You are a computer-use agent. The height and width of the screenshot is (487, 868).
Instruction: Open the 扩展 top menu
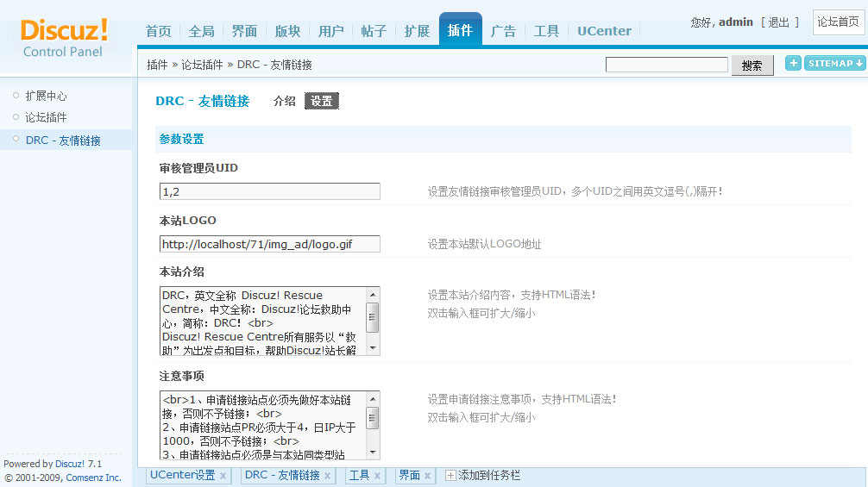(x=418, y=31)
